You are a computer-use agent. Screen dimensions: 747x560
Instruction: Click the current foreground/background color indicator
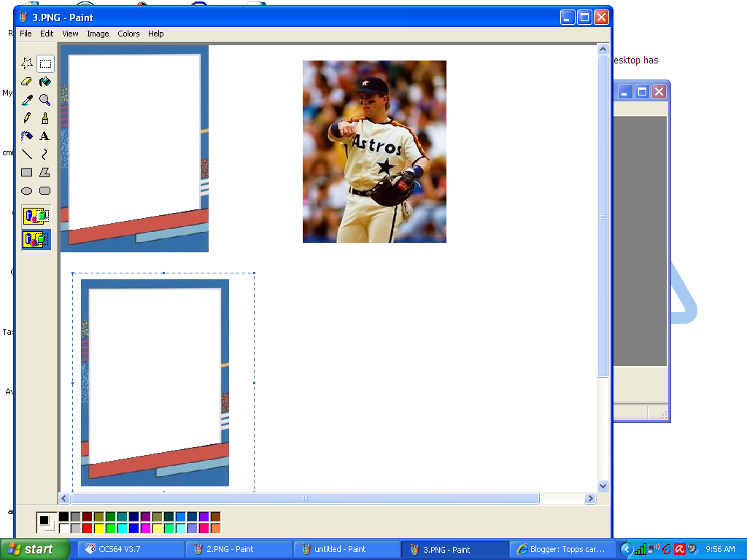[46, 522]
